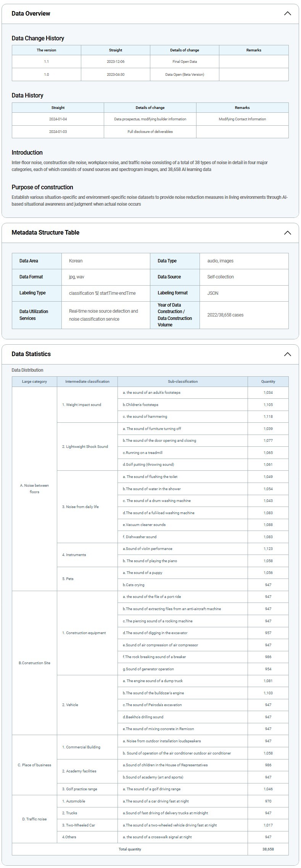Collapse the Data Statistics section chevron
Screen dimensions: 301x868
[287, 354]
